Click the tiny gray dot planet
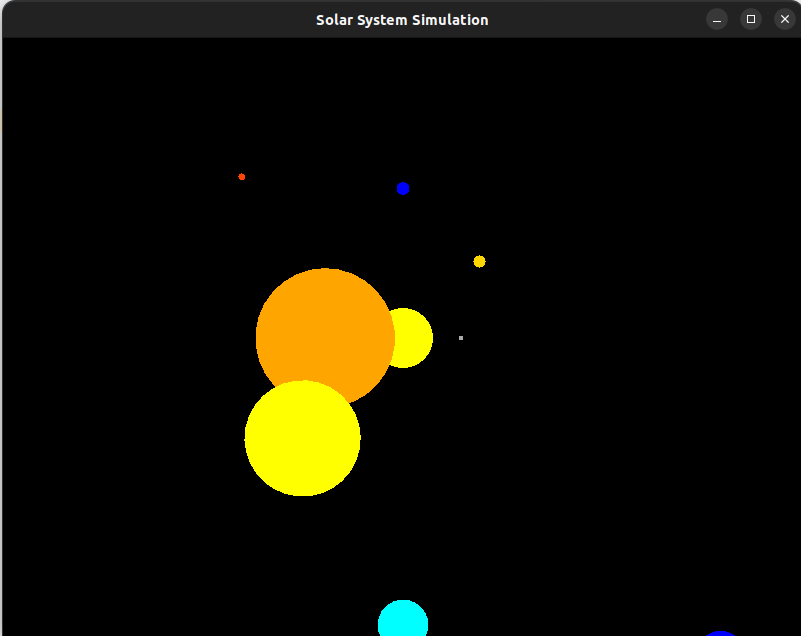 [461, 338]
